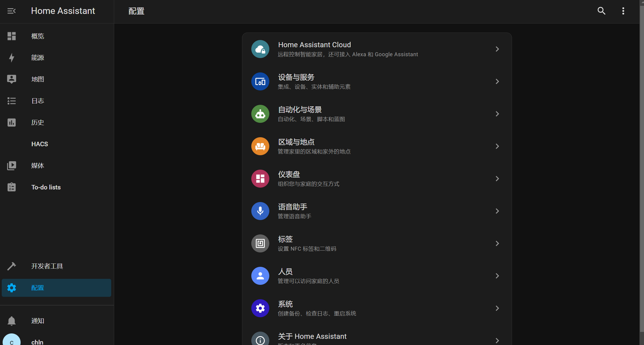Open HACS in the sidebar
The width and height of the screenshot is (644, 345).
click(x=56, y=144)
